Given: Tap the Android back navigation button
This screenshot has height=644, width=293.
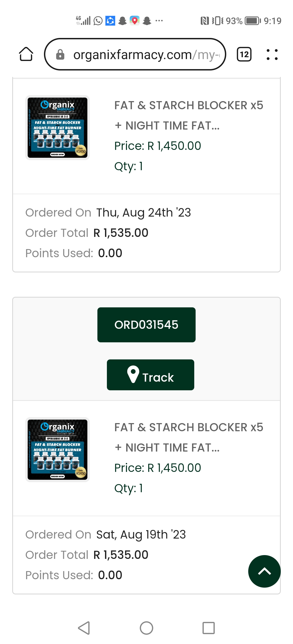Looking at the screenshot, I should click(x=84, y=628).
